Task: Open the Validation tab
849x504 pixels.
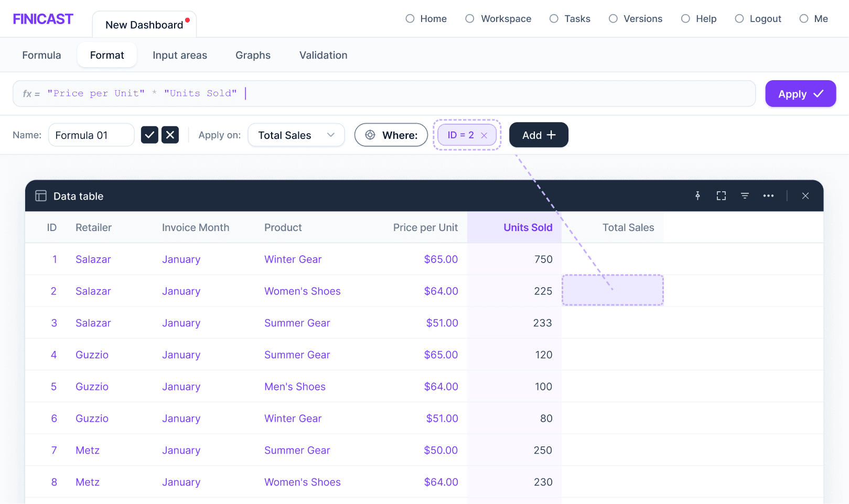Action: tap(323, 55)
